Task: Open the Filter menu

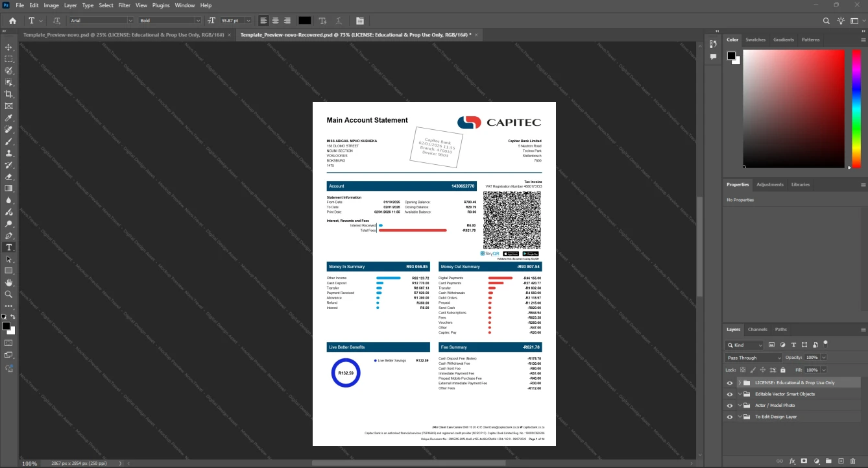Action: (x=124, y=5)
